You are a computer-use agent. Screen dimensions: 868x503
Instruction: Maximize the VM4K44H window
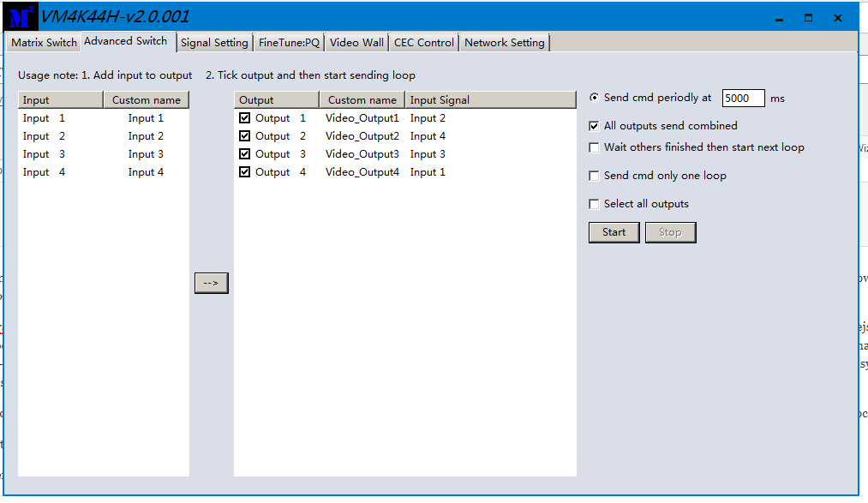tap(808, 18)
